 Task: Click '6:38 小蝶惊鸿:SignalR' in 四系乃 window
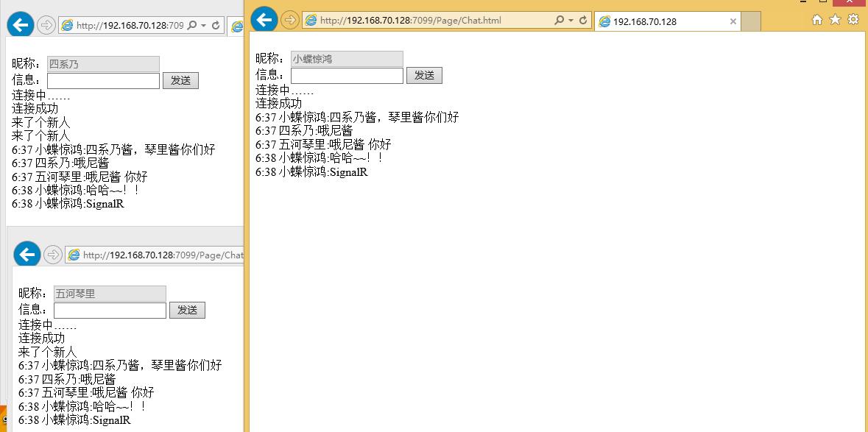pos(68,204)
